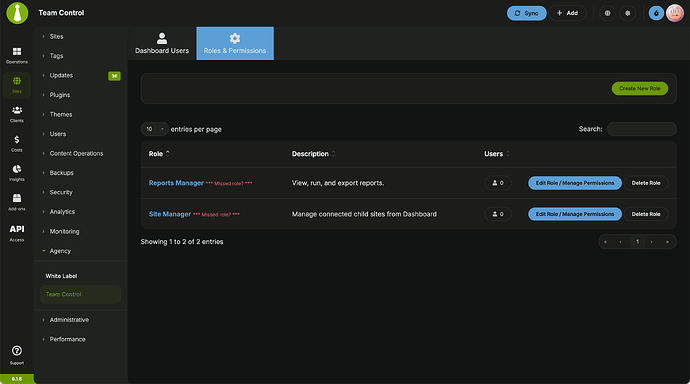This screenshot has height=384, width=690.
Task: Click the Site Manager user count badge
Action: pyautogui.click(x=498, y=214)
